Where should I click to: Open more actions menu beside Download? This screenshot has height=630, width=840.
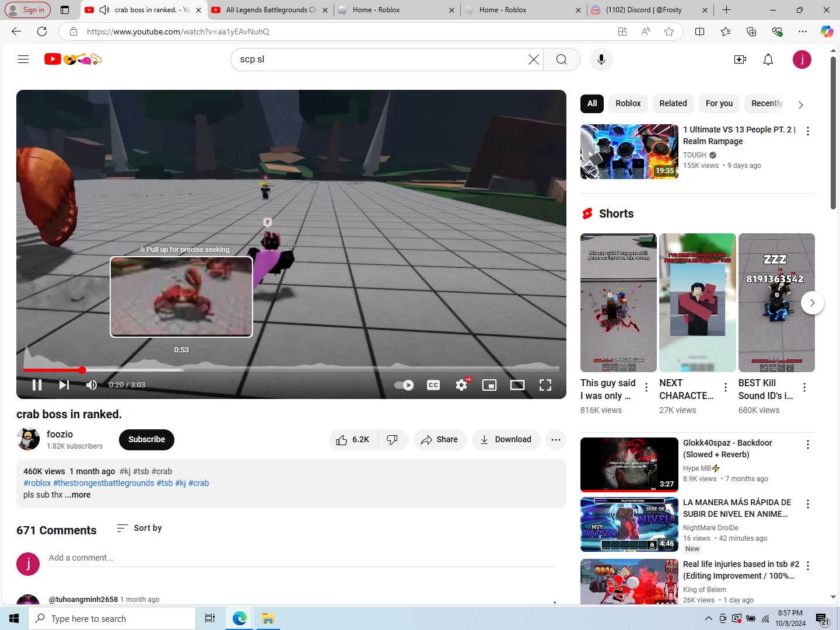click(556, 439)
